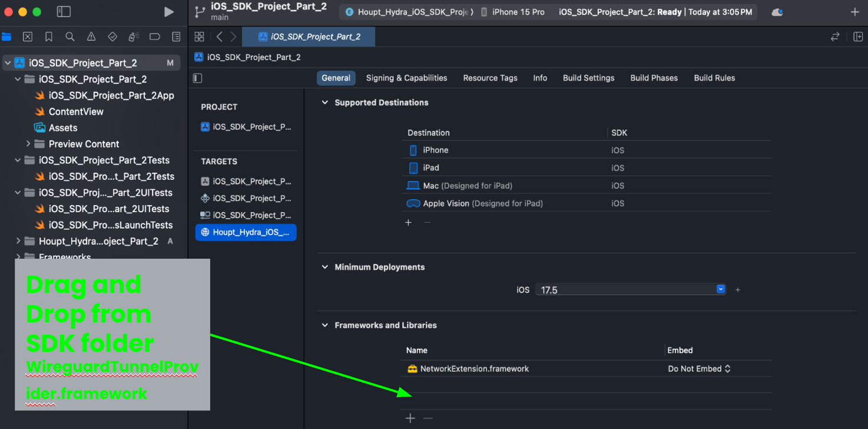Select the project under PROJECT heading
Image resolution: width=868 pixels, height=429 pixels.
click(x=246, y=127)
